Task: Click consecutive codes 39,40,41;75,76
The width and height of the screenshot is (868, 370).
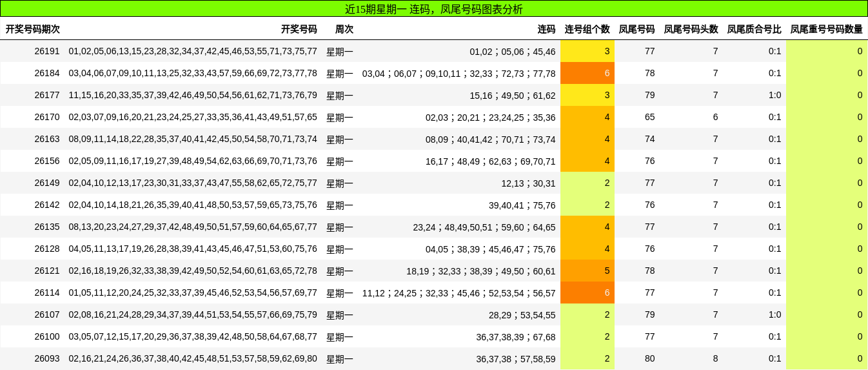Action: click(x=522, y=205)
